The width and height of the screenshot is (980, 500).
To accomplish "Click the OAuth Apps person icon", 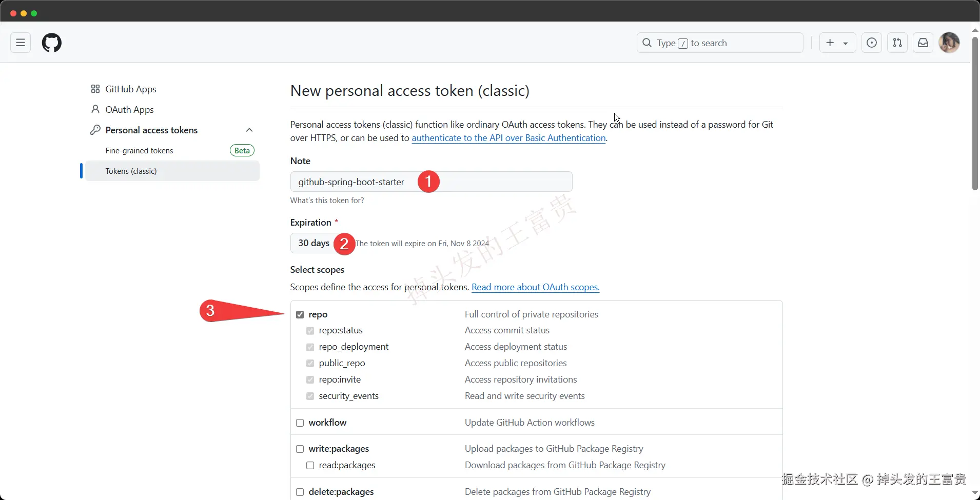I will point(95,109).
